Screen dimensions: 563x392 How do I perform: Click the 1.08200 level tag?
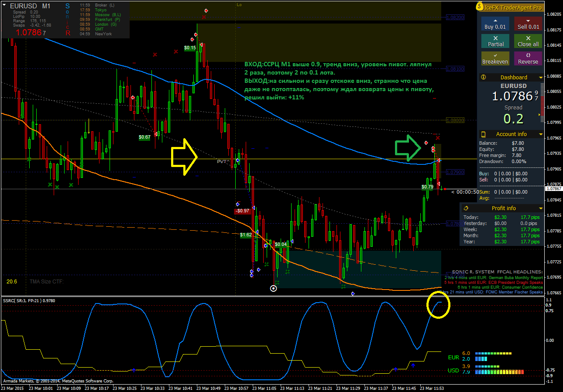click(x=455, y=17)
